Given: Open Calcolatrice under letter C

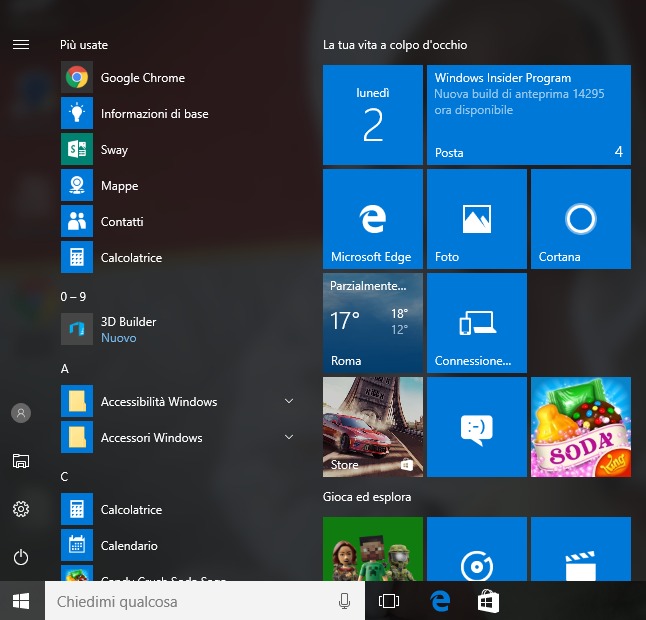Looking at the screenshot, I should (178, 509).
